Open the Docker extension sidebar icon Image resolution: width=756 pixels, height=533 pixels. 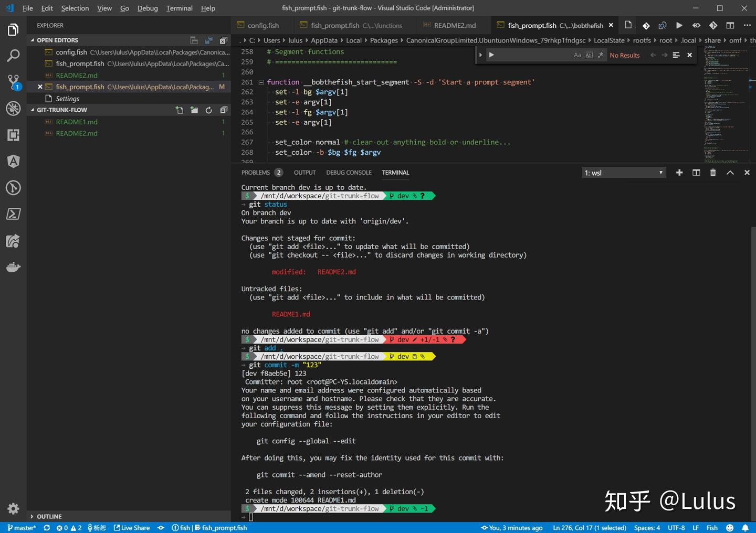click(x=13, y=267)
